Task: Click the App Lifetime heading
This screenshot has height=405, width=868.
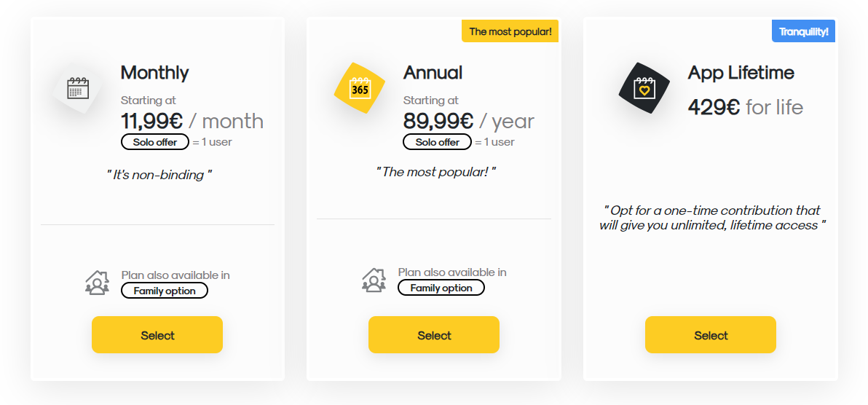Action: click(x=741, y=73)
